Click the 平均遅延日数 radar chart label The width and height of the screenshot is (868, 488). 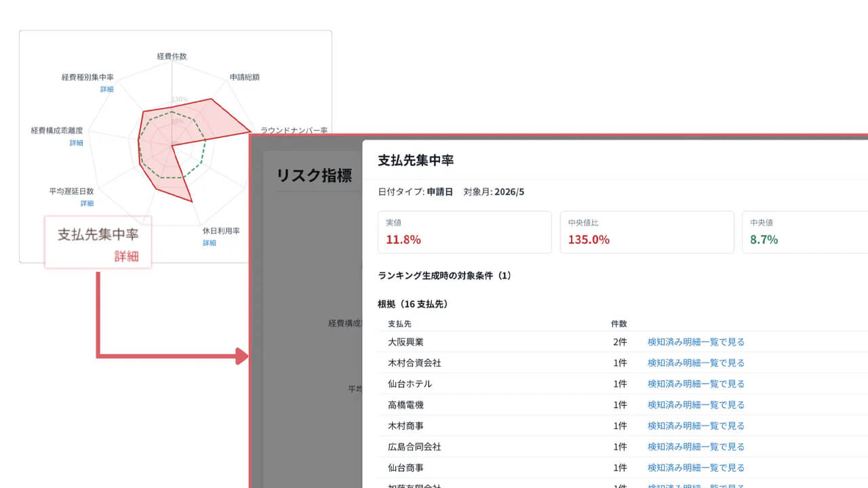(x=72, y=191)
